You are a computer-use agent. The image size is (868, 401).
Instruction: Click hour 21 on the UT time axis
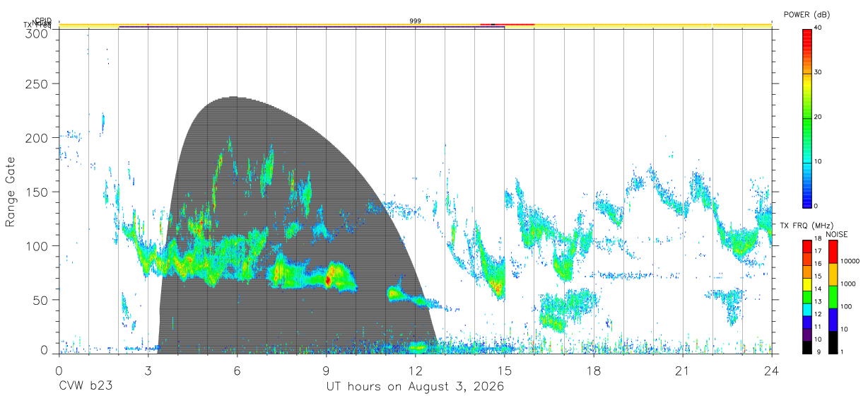(x=683, y=371)
